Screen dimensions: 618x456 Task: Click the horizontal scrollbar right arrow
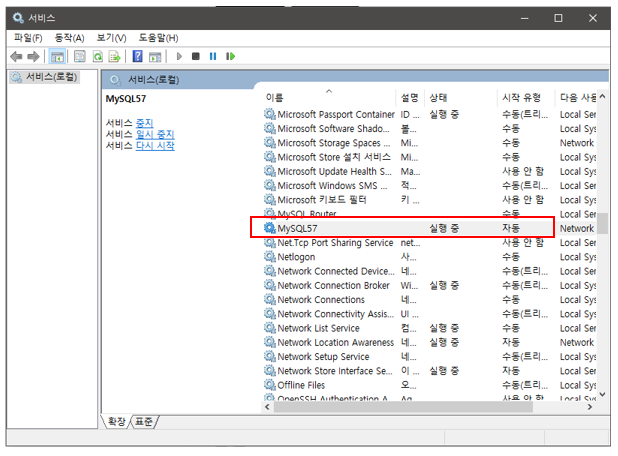(590, 407)
